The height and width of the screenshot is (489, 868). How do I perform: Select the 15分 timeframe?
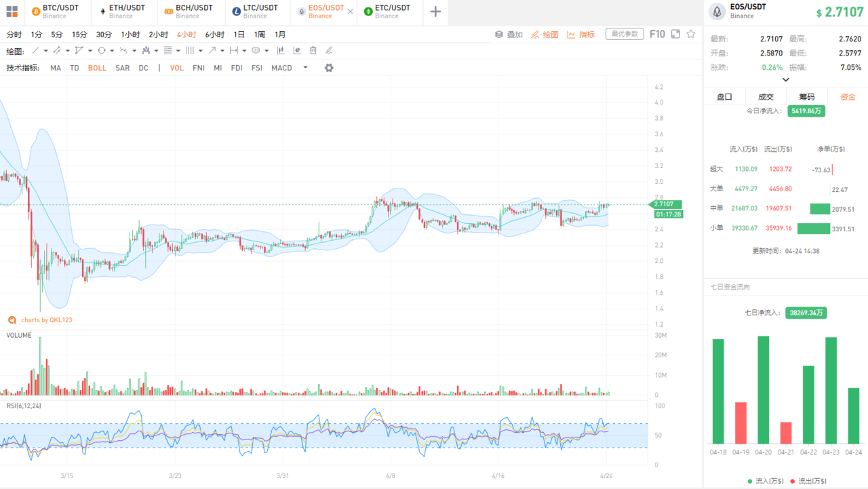coord(79,35)
